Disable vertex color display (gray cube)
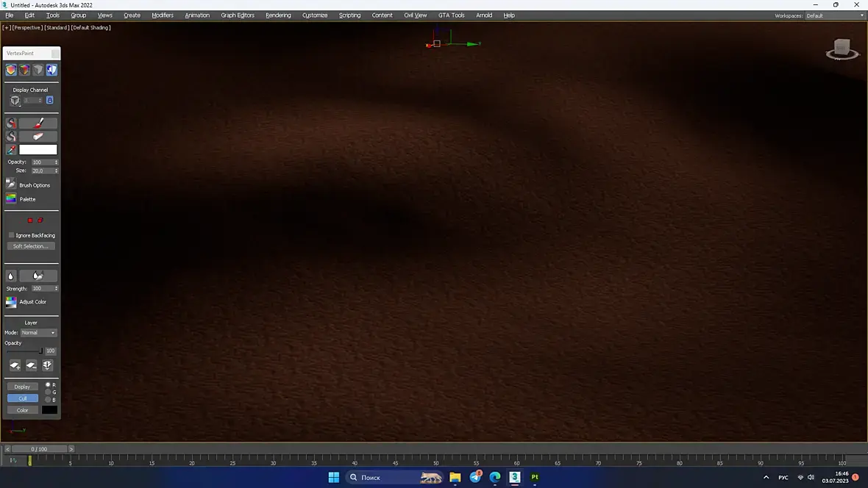 tap(38, 70)
